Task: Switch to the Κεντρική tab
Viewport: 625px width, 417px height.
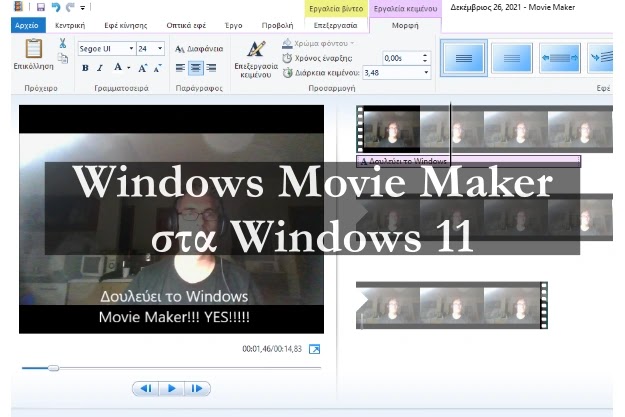Action: pos(70,25)
